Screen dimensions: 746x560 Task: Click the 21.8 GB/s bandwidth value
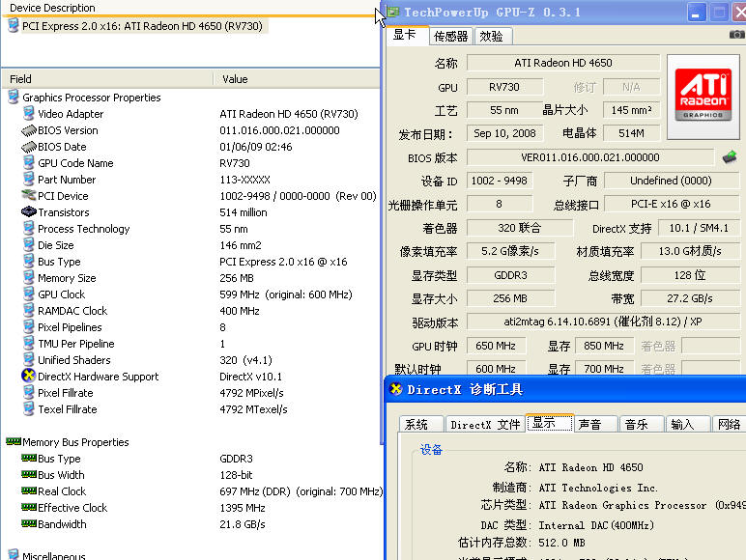click(243, 524)
